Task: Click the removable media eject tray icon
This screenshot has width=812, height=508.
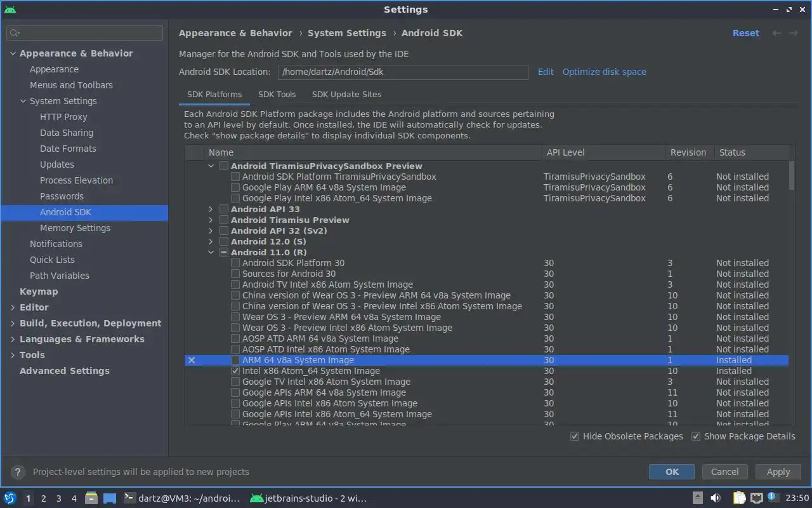Action: click(697, 498)
